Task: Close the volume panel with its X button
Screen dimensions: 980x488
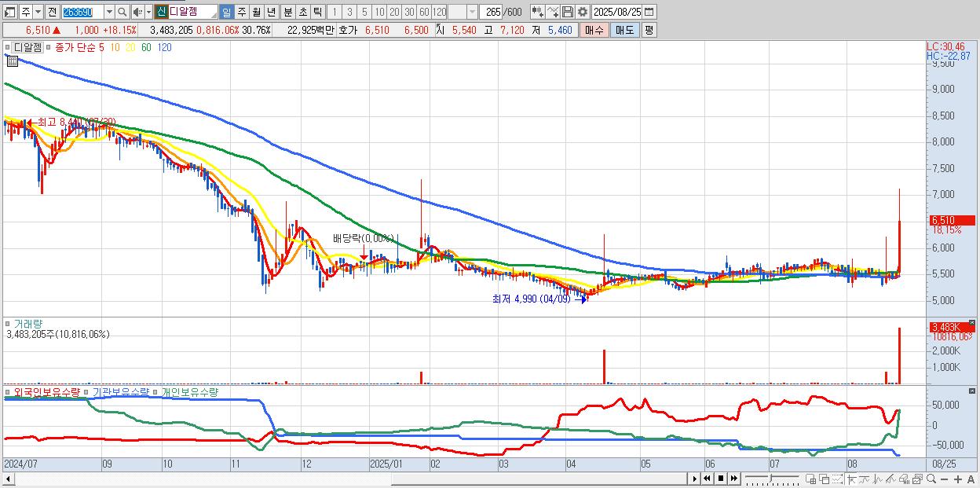Action: [972, 323]
